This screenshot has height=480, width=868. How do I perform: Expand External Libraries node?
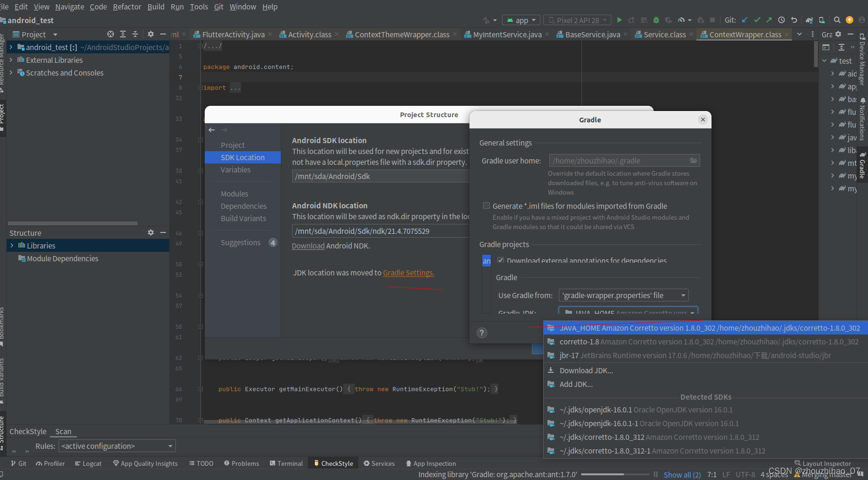pos(11,60)
